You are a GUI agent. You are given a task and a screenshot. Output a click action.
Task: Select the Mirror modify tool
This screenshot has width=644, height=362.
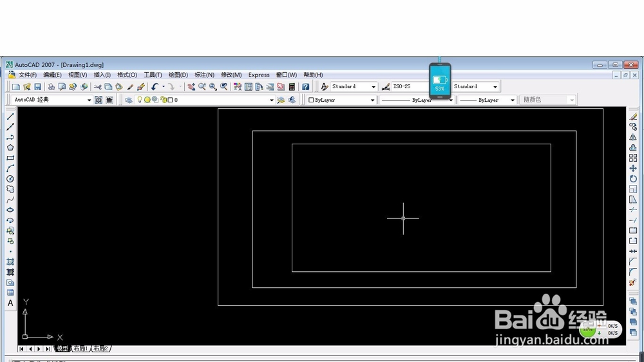click(633, 137)
